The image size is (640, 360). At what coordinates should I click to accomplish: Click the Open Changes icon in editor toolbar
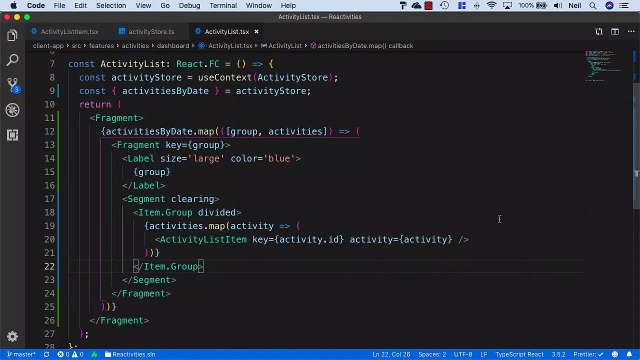pyautogui.click(x=599, y=31)
